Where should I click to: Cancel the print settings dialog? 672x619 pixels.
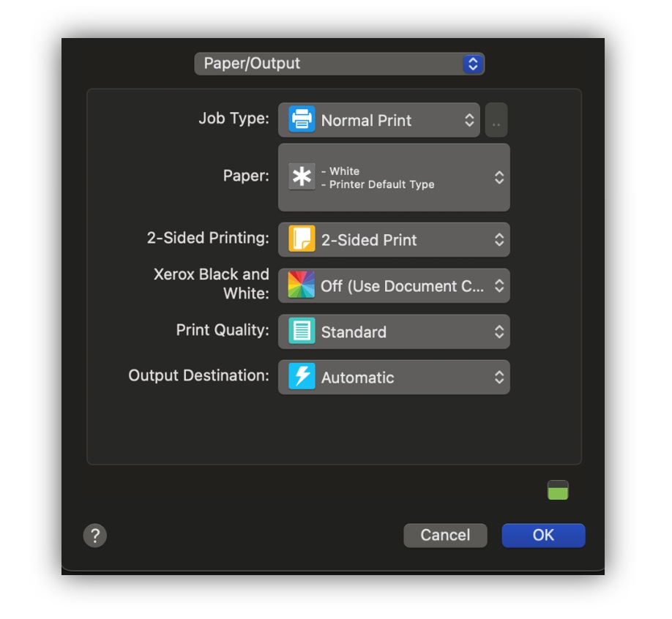445,536
